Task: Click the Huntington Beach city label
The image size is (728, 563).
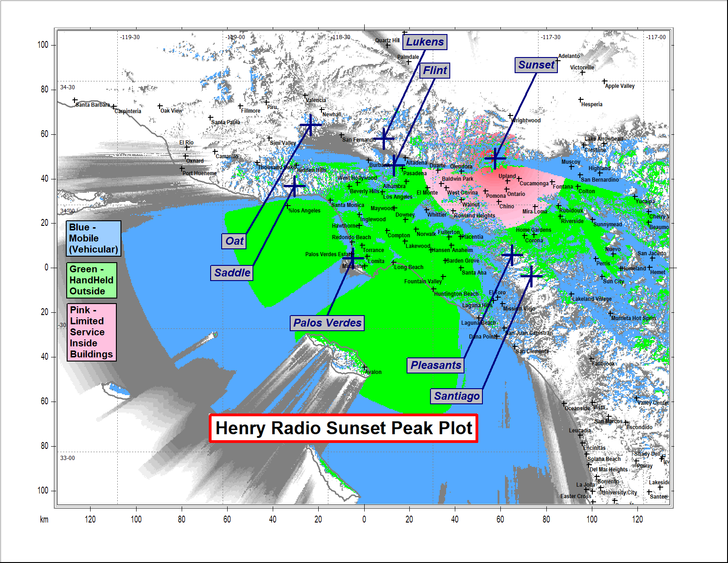Action: tap(456, 294)
